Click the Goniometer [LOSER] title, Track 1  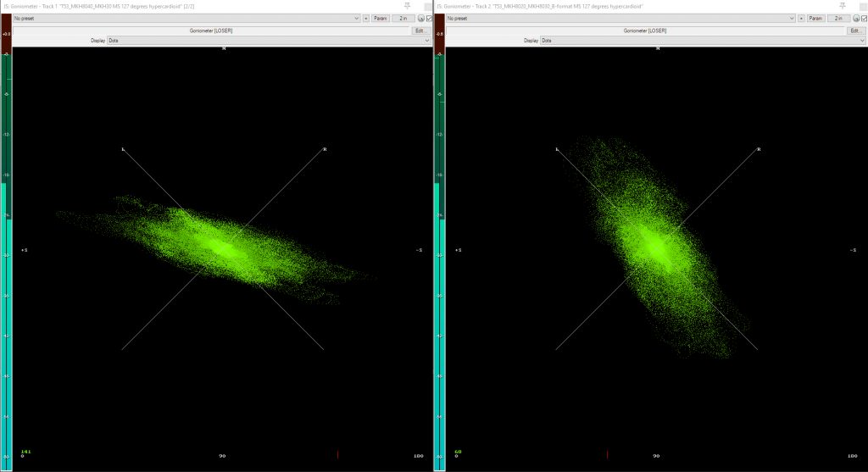[x=211, y=31]
